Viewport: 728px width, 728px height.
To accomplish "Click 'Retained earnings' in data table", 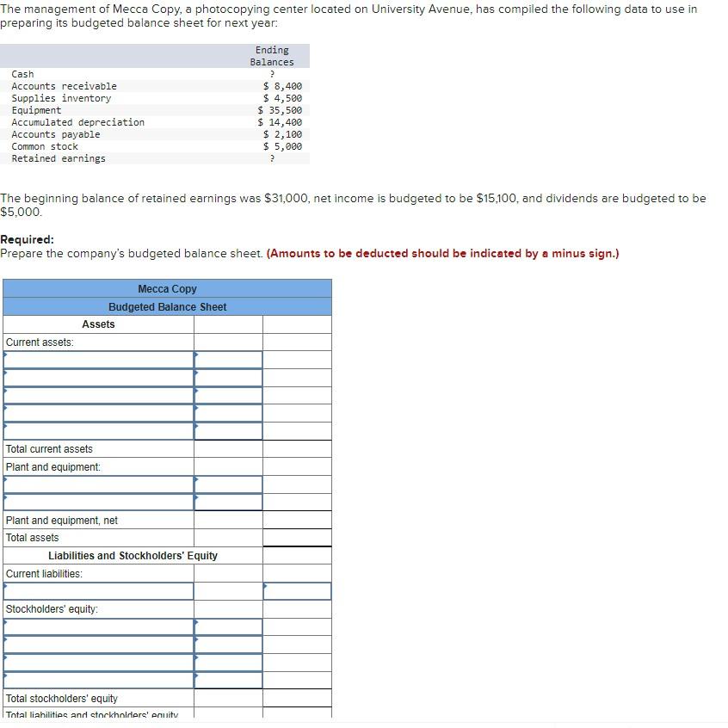I will 59,159.
